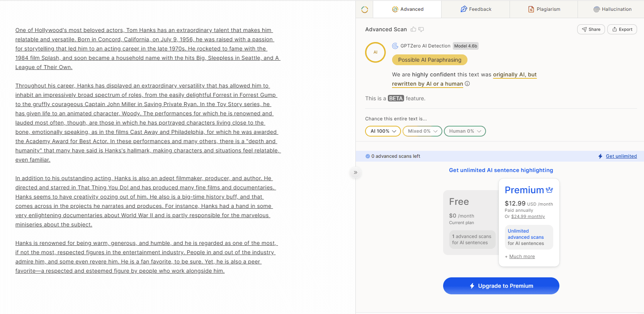
Task: Select the Advanced tab
Action: [408, 9]
